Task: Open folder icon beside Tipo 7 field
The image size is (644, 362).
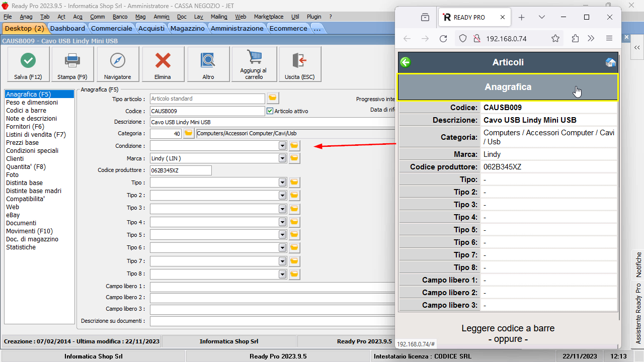Action: pyautogui.click(x=294, y=261)
